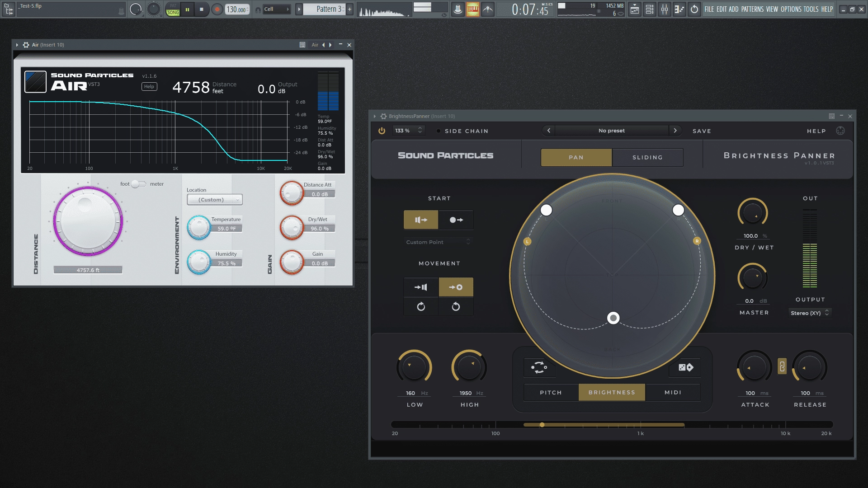Open the OPTIONS menu

tap(791, 9)
